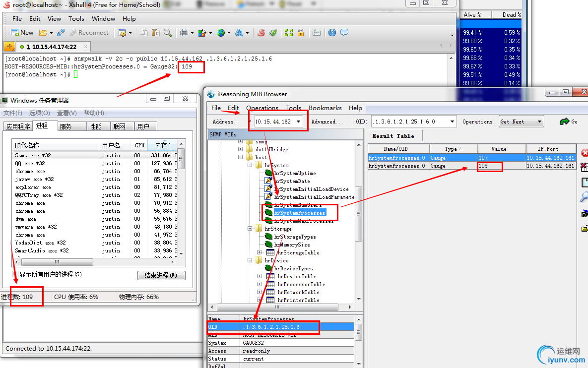Launch Xftp via the red swirl icon
This screenshot has width=588, height=368.
coord(261,33)
